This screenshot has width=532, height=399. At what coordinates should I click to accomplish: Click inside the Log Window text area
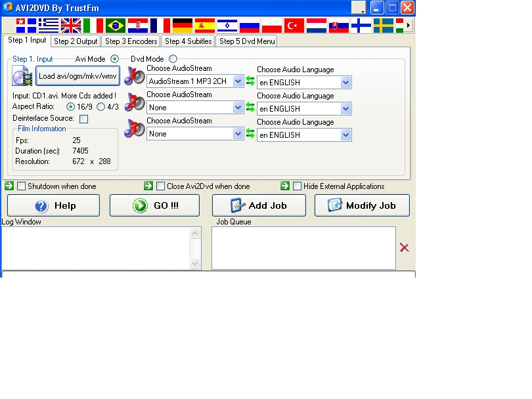pos(96,248)
